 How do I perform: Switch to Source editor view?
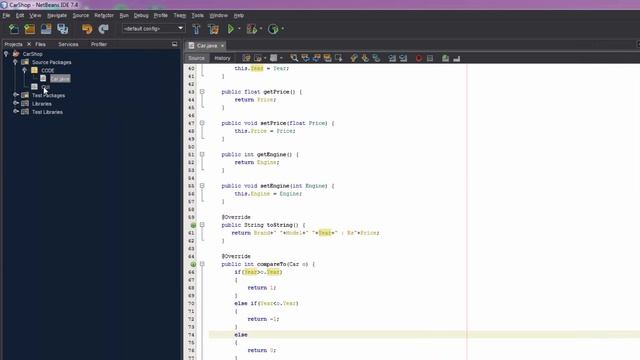pos(196,58)
